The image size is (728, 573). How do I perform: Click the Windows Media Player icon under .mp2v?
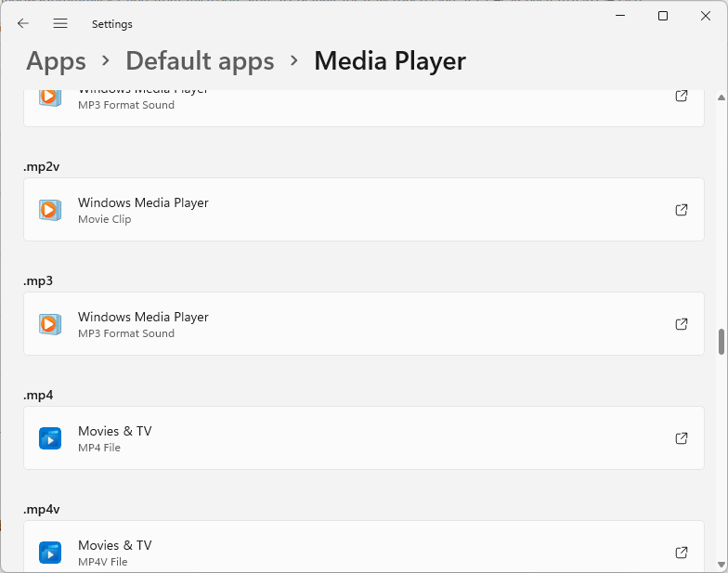pos(50,210)
